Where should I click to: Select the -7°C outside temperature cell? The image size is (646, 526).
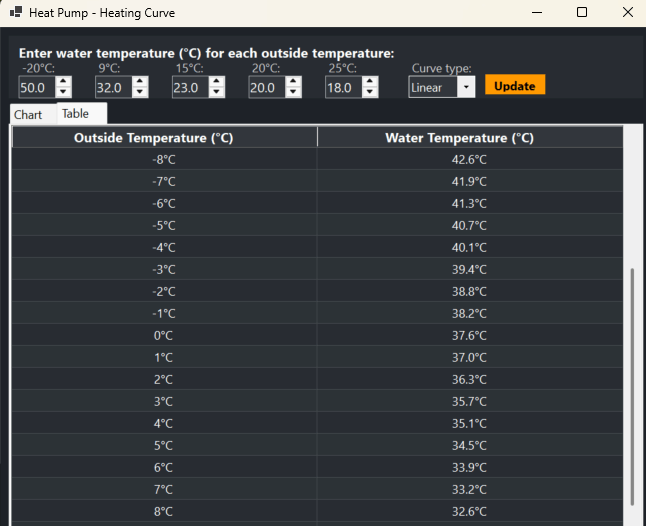click(x=164, y=181)
